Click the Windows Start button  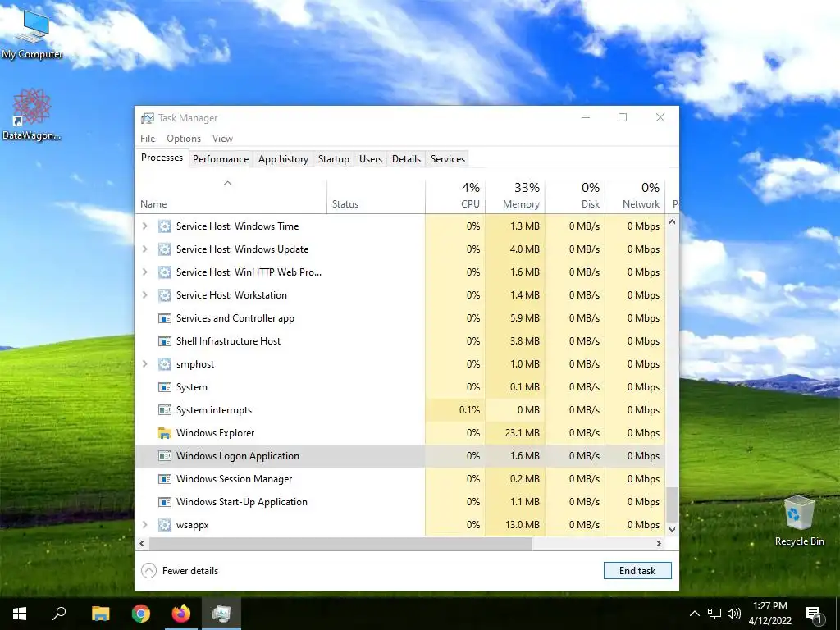(20, 614)
